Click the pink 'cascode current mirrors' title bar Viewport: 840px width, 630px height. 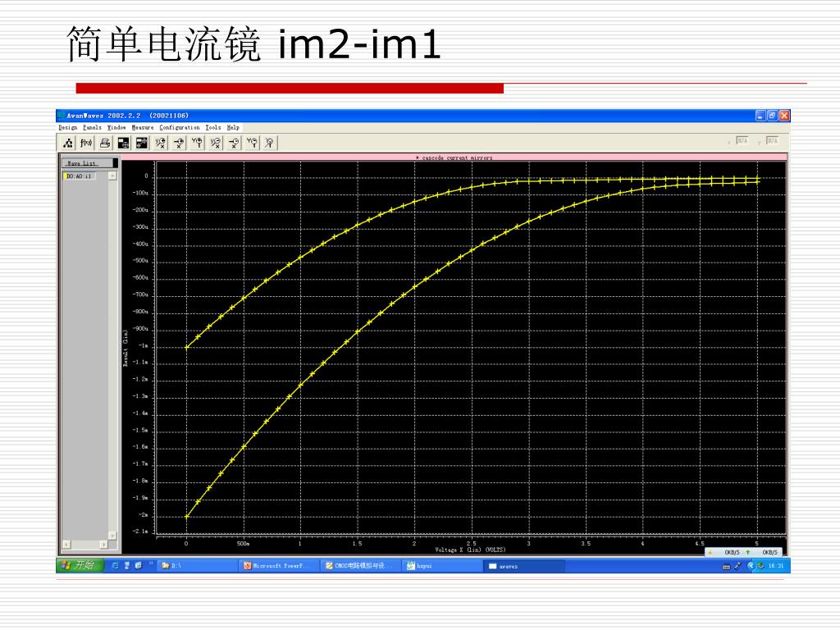click(454, 157)
